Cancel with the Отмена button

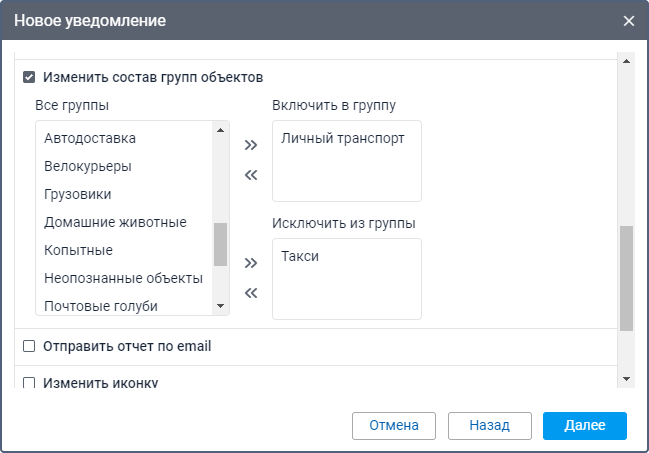pos(393,425)
